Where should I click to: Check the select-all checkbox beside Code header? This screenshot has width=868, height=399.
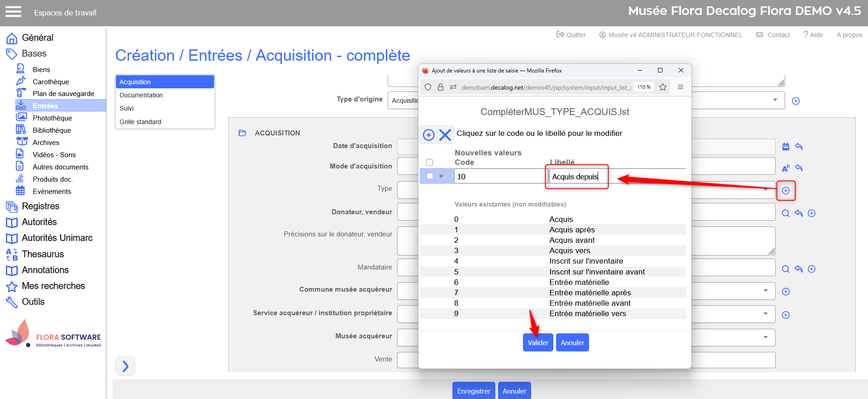(430, 162)
